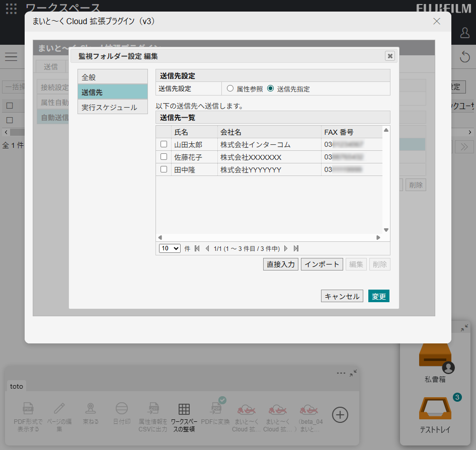
Task: Open the テストトレイ tray icon
Action: (x=435, y=409)
